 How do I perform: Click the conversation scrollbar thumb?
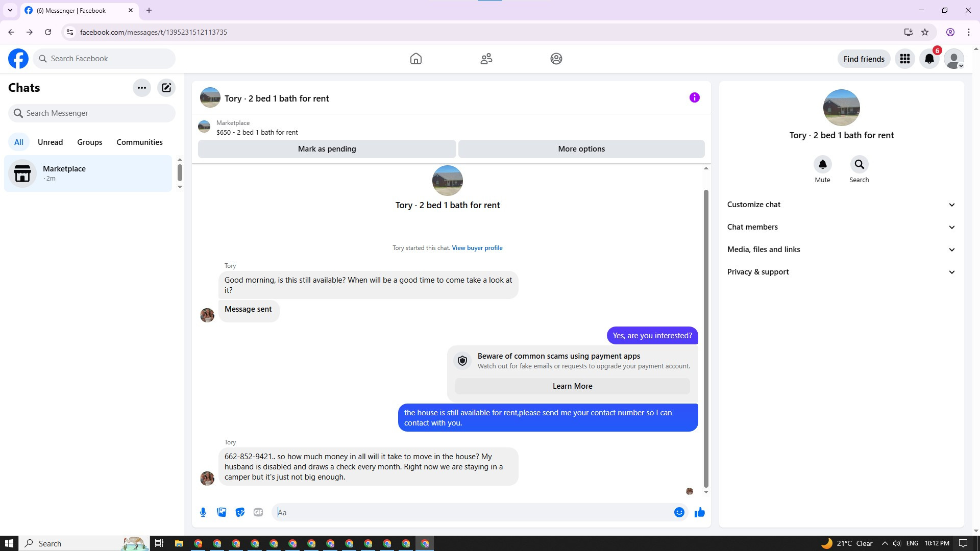click(x=706, y=337)
